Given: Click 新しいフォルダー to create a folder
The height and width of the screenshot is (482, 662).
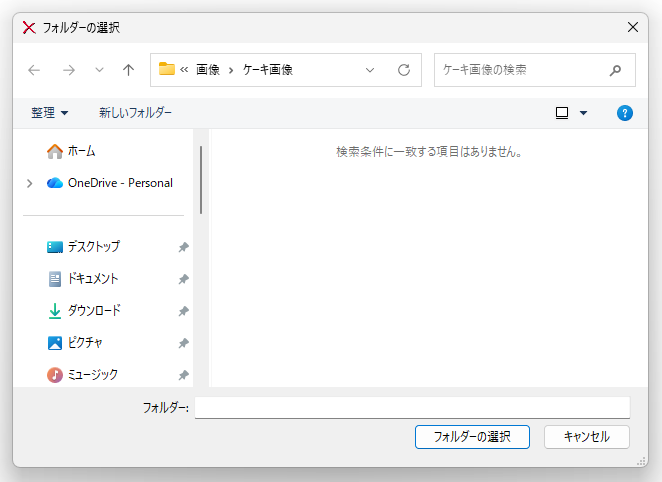Looking at the screenshot, I should [135, 113].
